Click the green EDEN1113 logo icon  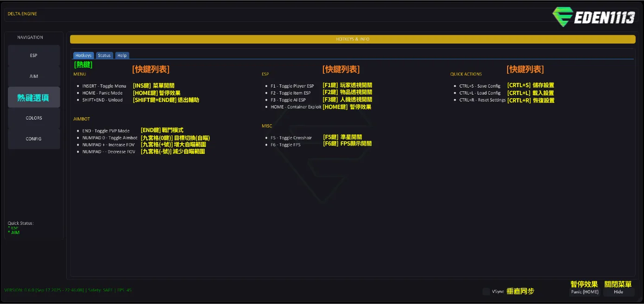(562, 17)
